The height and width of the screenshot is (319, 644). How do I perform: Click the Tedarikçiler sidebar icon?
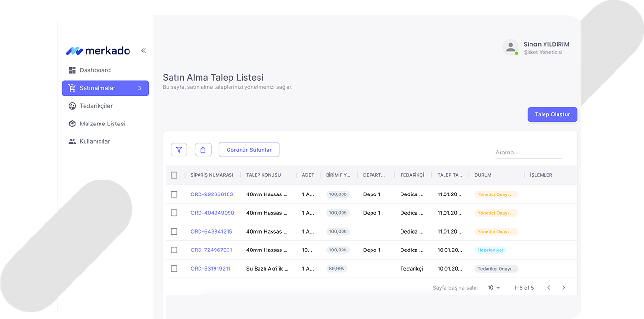[72, 106]
